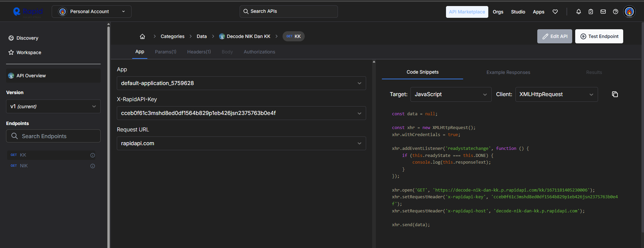Viewport: 644px width, 248px height.
Task: Show info for KK endpoint
Action: [x=93, y=155]
